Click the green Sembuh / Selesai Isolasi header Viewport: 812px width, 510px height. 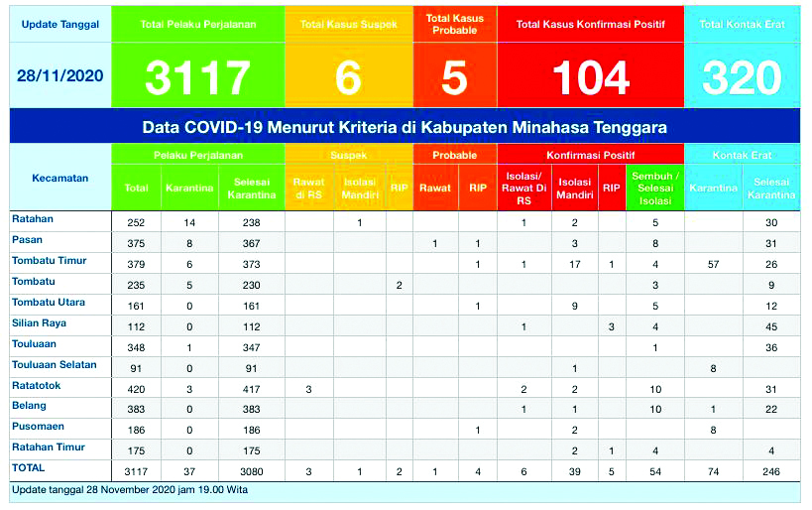pos(655,188)
